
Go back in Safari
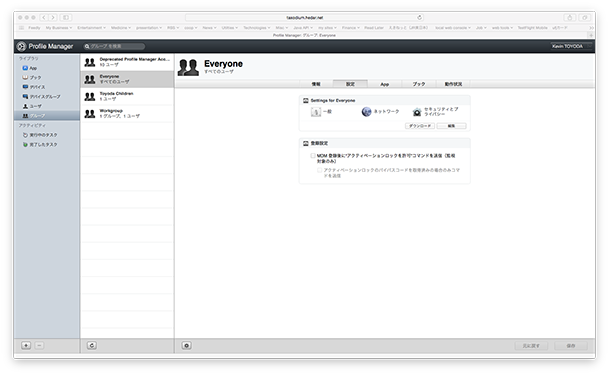coord(44,17)
